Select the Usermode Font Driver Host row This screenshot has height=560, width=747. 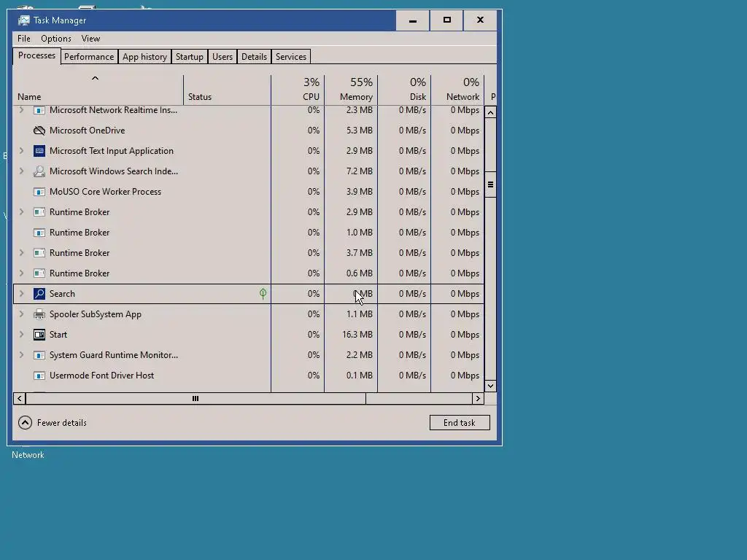coord(249,376)
